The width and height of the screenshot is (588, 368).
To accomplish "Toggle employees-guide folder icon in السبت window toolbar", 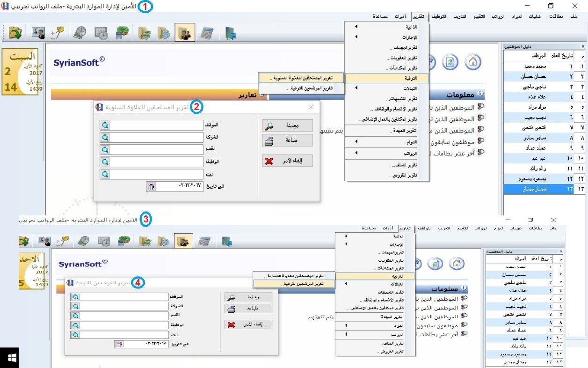I will point(185,33).
